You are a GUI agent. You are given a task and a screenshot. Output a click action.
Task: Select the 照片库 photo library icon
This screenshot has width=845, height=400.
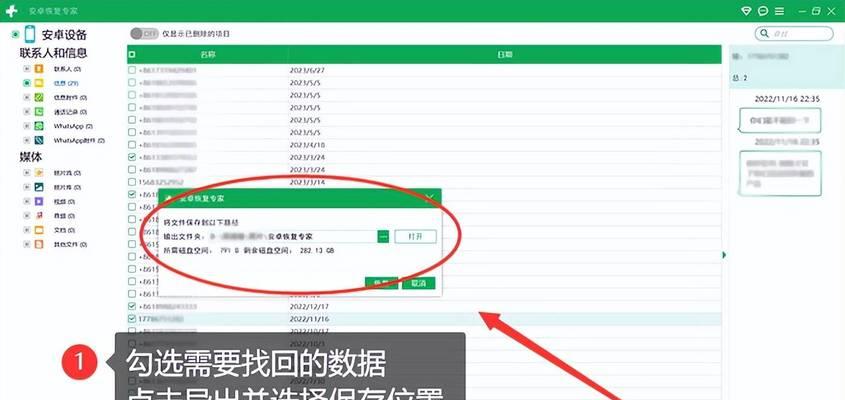coord(39,187)
